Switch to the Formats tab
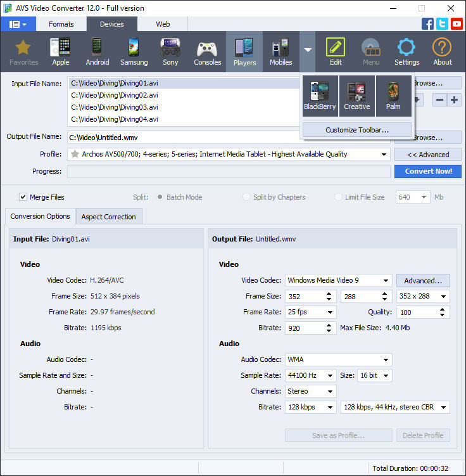The image size is (466, 476). point(61,24)
